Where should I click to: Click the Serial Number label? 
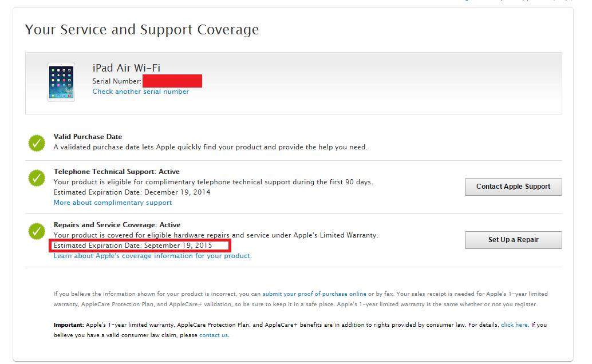tap(117, 81)
